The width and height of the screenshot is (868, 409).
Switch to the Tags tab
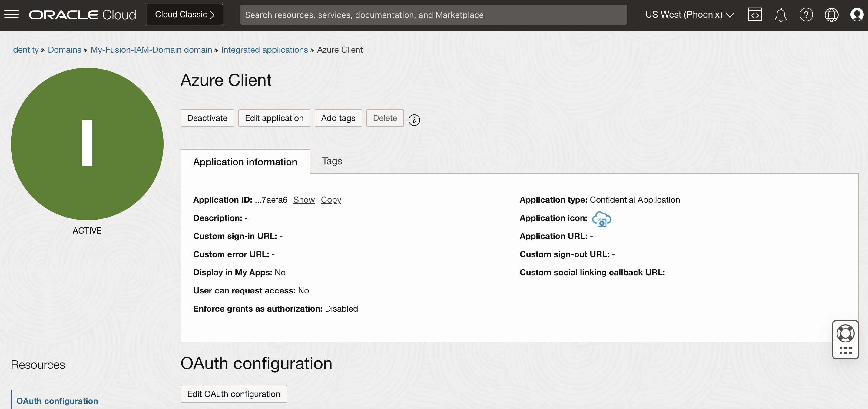[x=332, y=161]
